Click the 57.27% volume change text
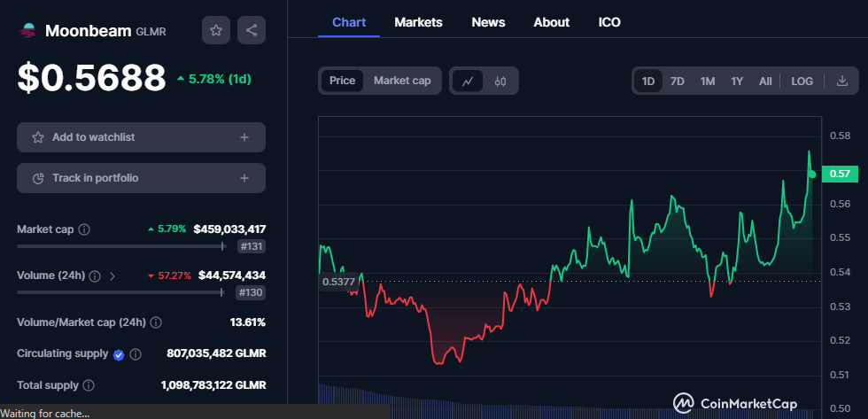The height and width of the screenshot is (419, 868). click(170, 275)
